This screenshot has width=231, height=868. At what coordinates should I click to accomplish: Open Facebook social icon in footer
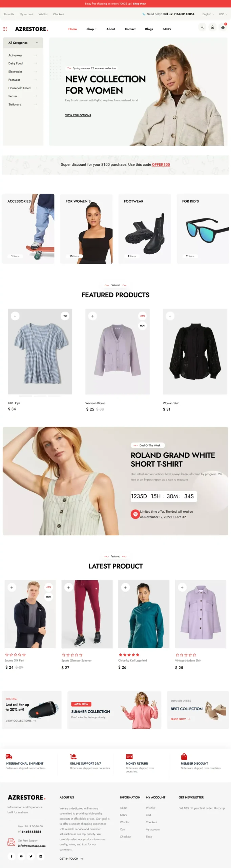coord(12,856)
